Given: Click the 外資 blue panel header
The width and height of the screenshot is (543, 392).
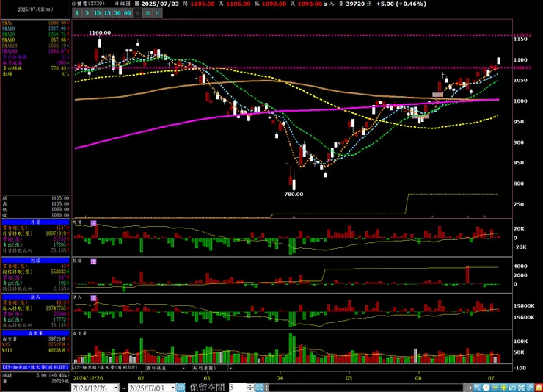Looking at the screenshot, I should tap(36, 222).
